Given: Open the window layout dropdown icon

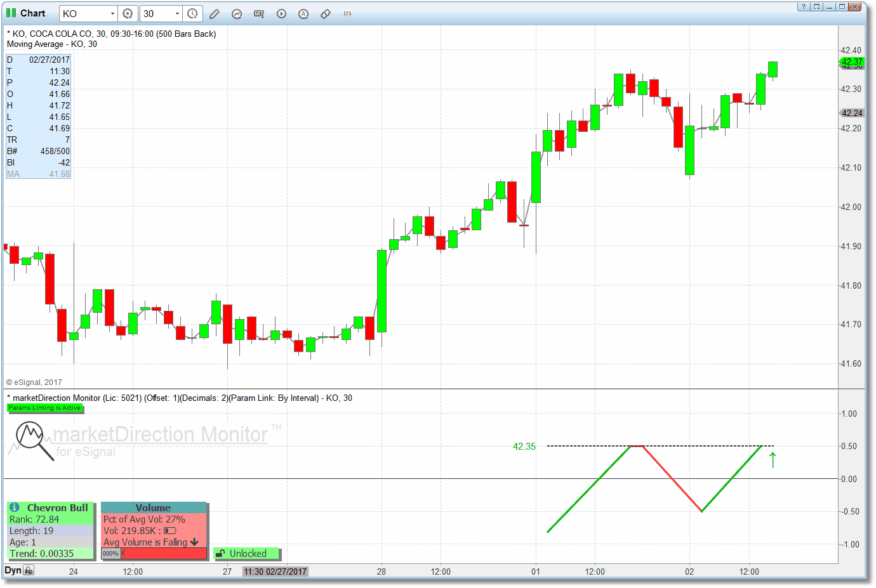Looking at the screenshot, I should click(816, 6).
